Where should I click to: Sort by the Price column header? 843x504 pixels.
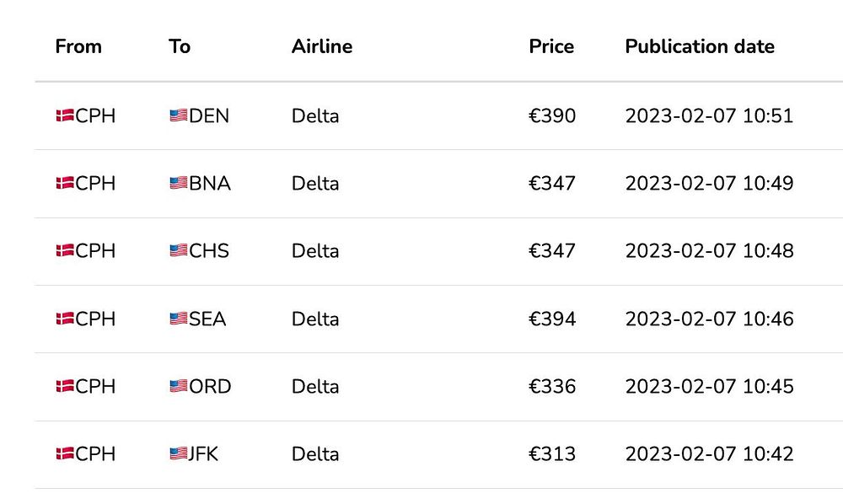[551, 46]
